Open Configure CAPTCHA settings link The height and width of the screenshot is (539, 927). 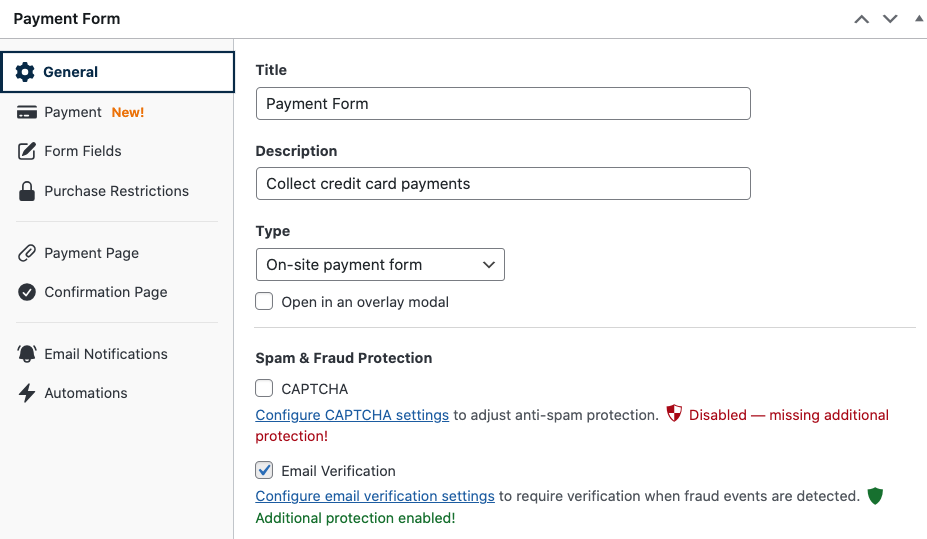[352, 415]
